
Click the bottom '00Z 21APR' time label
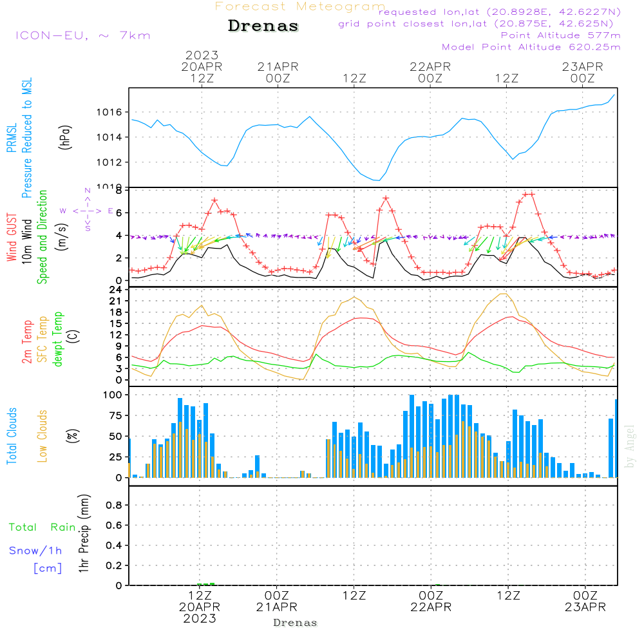[277, 601]
